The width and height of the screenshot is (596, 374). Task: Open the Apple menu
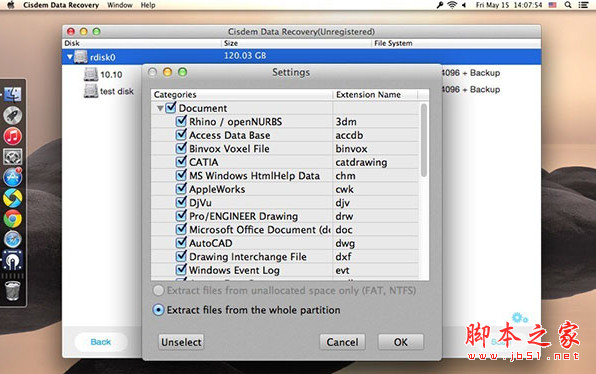coord(10,5)
